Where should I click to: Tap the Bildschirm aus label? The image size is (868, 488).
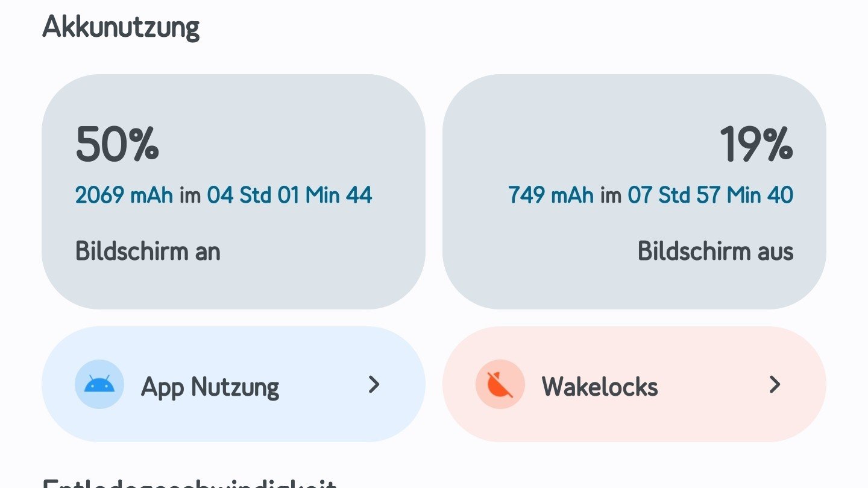(x=715, y=252)
